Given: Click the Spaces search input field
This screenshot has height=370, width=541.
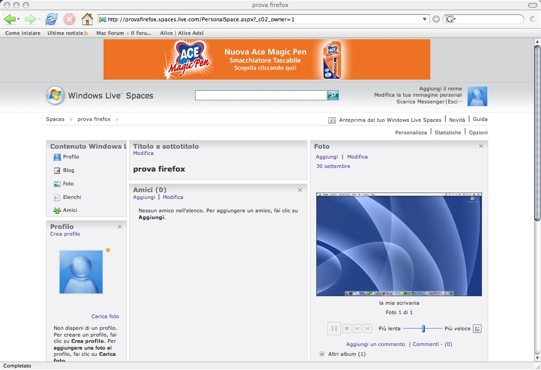Looking at the screenshot, I should point(261,95).
